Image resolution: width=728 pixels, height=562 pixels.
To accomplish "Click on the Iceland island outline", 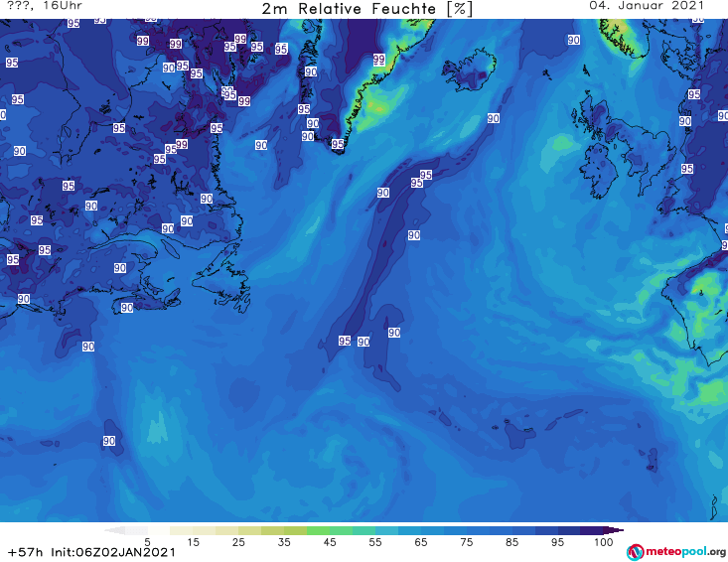I will pyautogui.click(x=469, y=70).
